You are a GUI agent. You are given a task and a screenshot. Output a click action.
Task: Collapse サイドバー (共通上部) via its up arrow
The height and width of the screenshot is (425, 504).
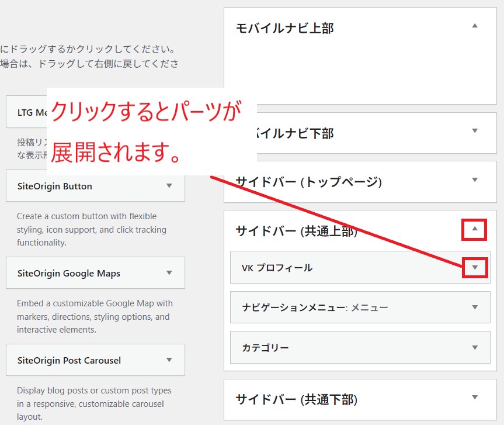[475, 229]
